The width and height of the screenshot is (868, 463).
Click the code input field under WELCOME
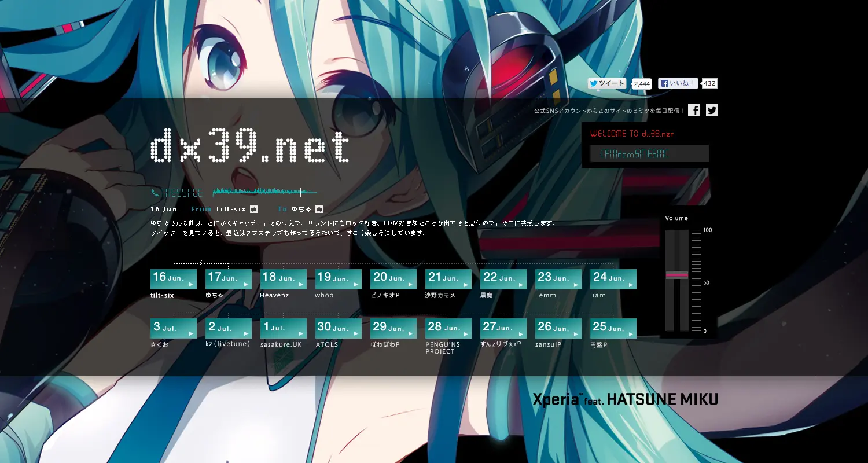649,153
